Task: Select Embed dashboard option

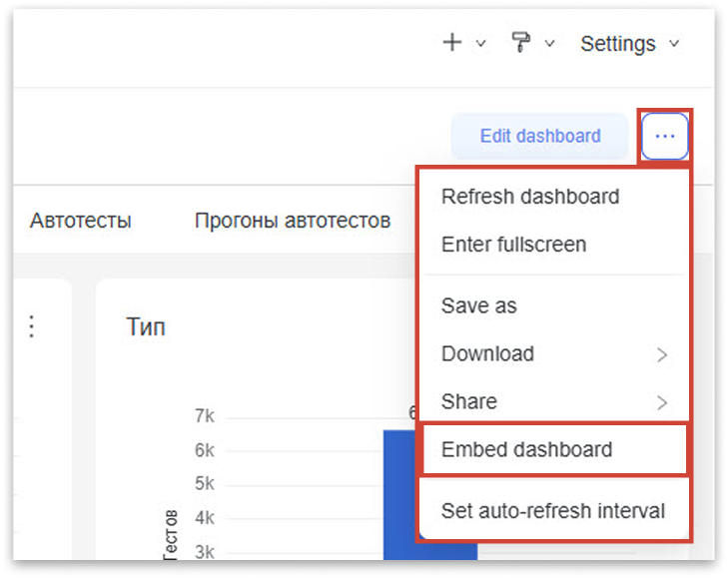Action: point(554,449)
